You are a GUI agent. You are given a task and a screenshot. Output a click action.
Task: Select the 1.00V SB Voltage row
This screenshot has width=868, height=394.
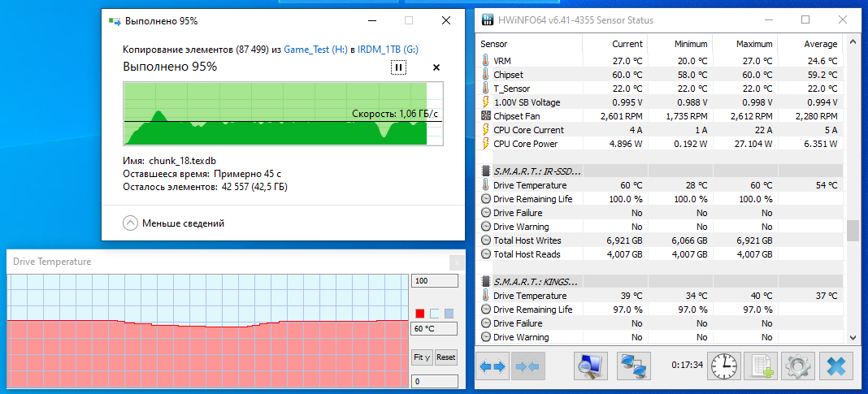click(661, 102)
